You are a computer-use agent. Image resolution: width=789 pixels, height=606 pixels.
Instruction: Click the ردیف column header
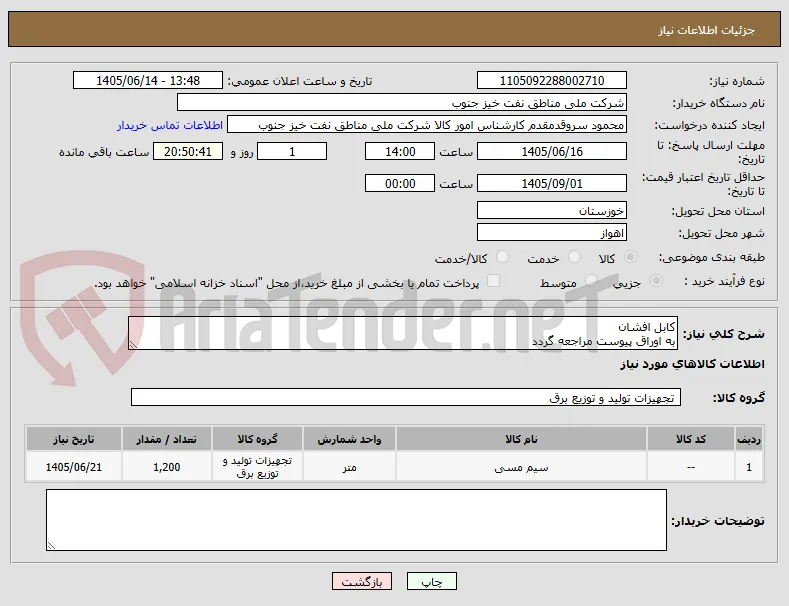click(749, 439)
